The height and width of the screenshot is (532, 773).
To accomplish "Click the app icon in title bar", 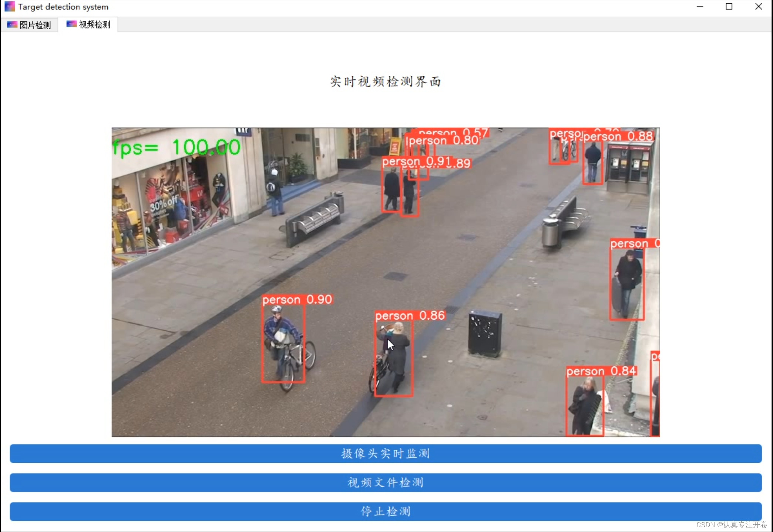I will point(9,6).
